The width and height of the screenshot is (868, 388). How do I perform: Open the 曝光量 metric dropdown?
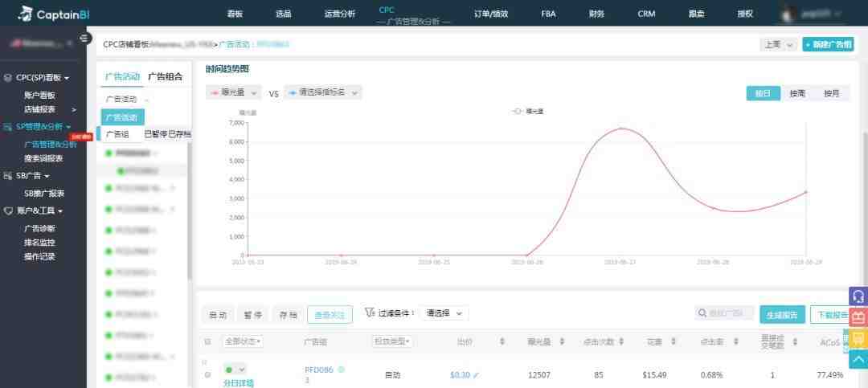pos(233,92)
